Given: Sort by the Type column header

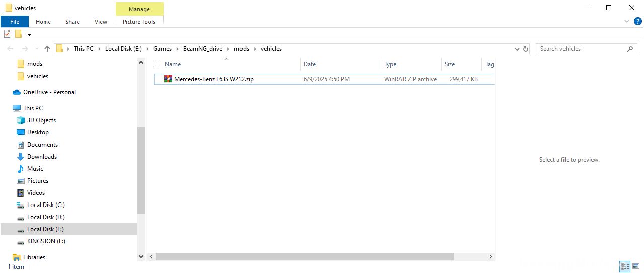Looking at the screenshot, I should [x=390, y=64].
